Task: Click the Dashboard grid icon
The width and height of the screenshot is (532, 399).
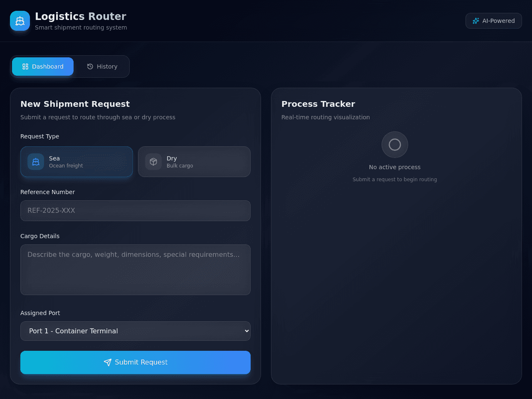Action: coord(25,66)
